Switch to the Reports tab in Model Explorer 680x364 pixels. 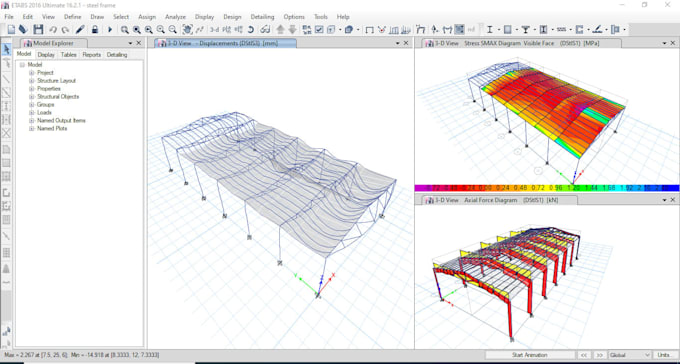click(x=92, y=55)
